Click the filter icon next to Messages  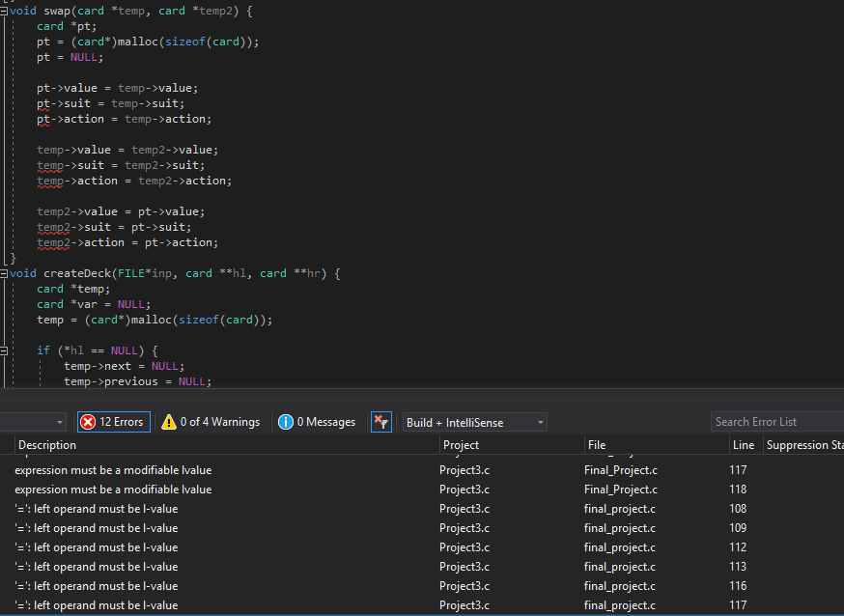[381, 422]
